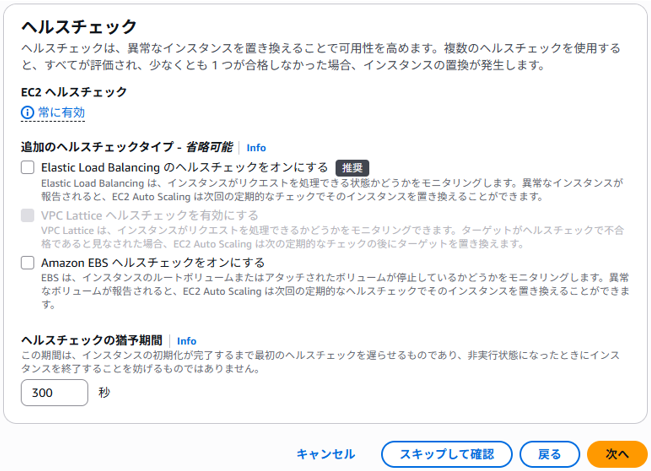This screenshot has height=471, width=651.
Task: Click the disabled VPC Lattice health check checkbox
Action: point(28,216)
